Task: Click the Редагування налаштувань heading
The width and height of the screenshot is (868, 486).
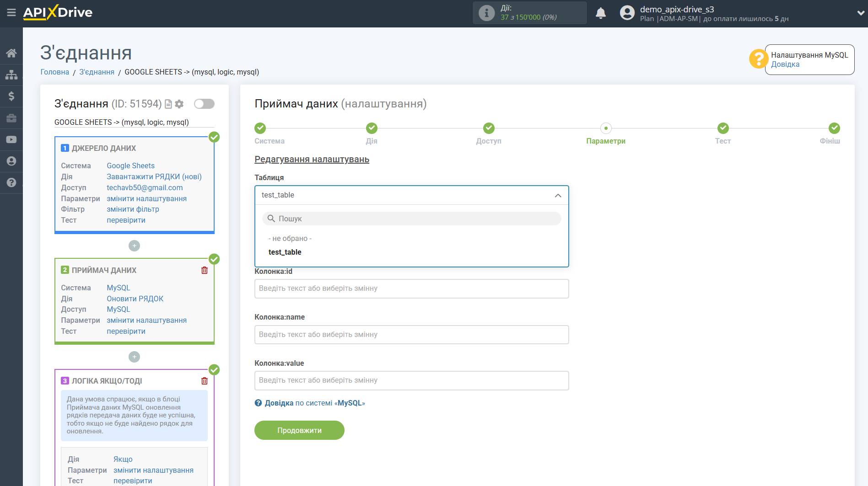Action: point(312,159)
